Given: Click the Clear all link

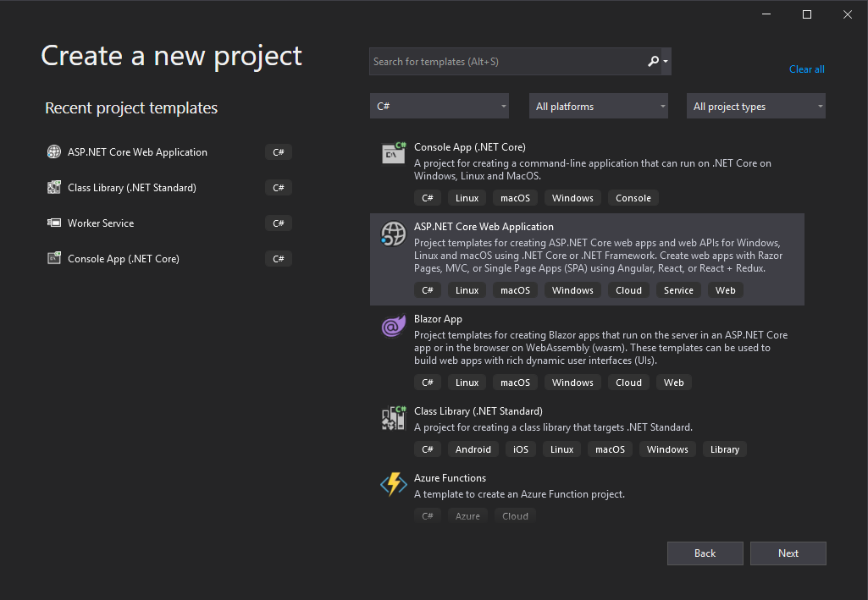Looking at the screenshot, I should (806, 69).
